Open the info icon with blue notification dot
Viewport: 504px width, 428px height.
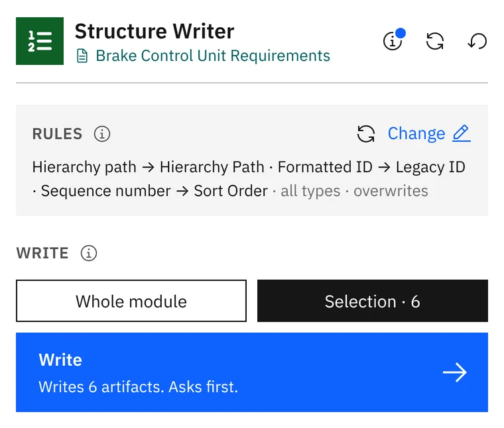click(393, 41)
